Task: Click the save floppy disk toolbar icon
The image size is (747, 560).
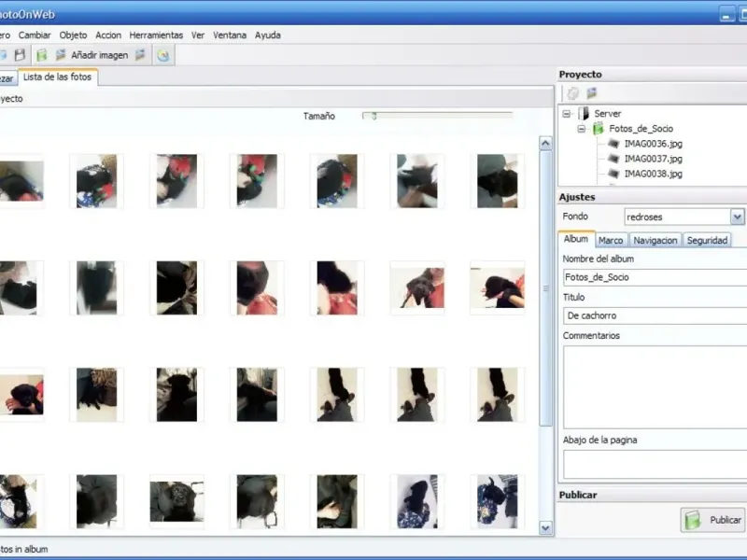Action: tap(20, 55)
